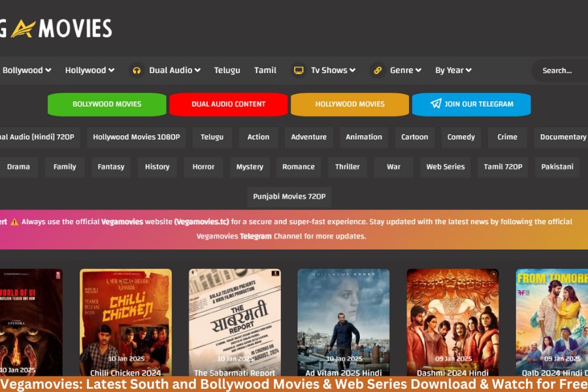This screenshot has height=392, width=588.
Task: Click the chain link icon beside Genre
Action: [378, 71]
